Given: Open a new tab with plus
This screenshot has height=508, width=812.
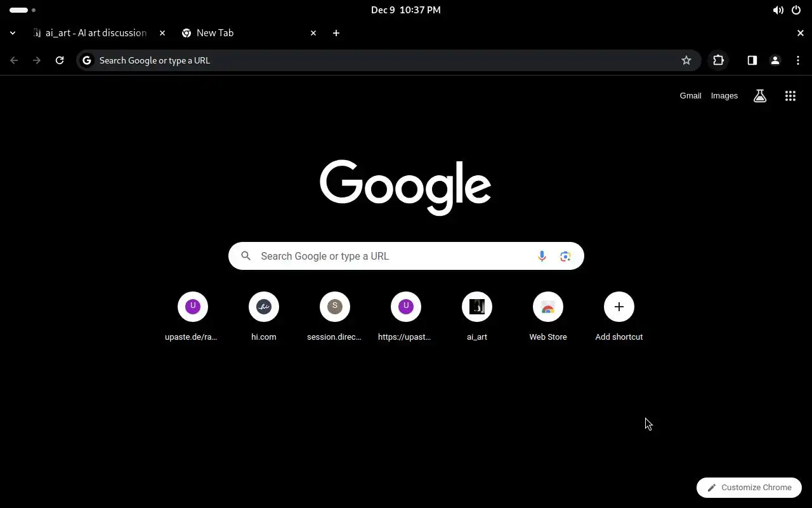Looking at the screenshot, I should tap(336, 33).
